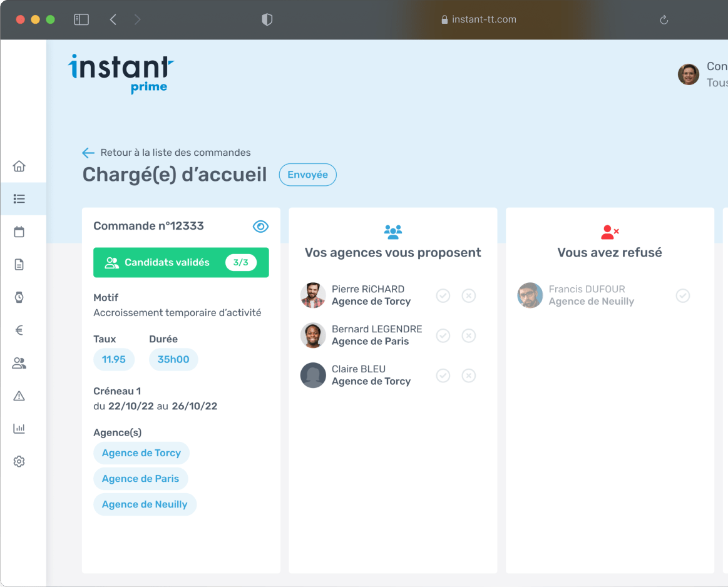Select the Agence de Torcy tag
This screenshot has height=587, width=728.
(141, 453)
